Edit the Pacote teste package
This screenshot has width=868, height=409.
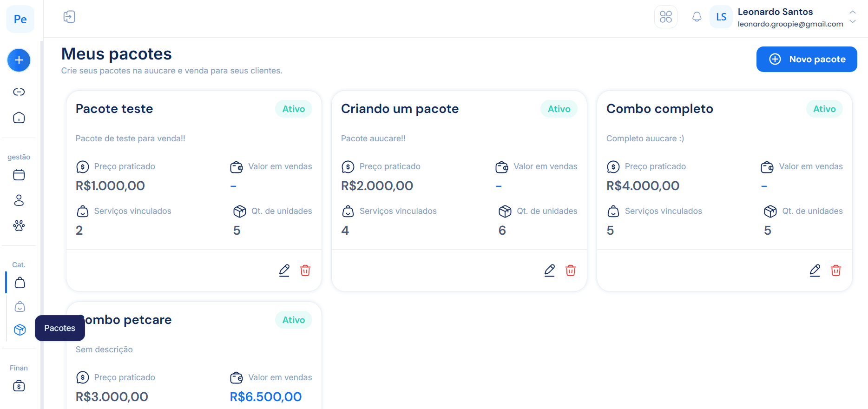tap(284, 270)
